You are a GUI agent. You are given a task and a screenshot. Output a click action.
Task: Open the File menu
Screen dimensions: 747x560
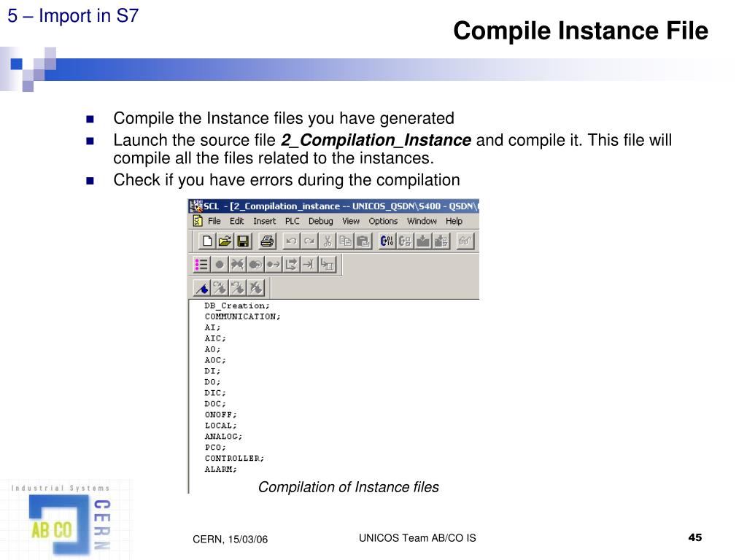pos(214,221)
